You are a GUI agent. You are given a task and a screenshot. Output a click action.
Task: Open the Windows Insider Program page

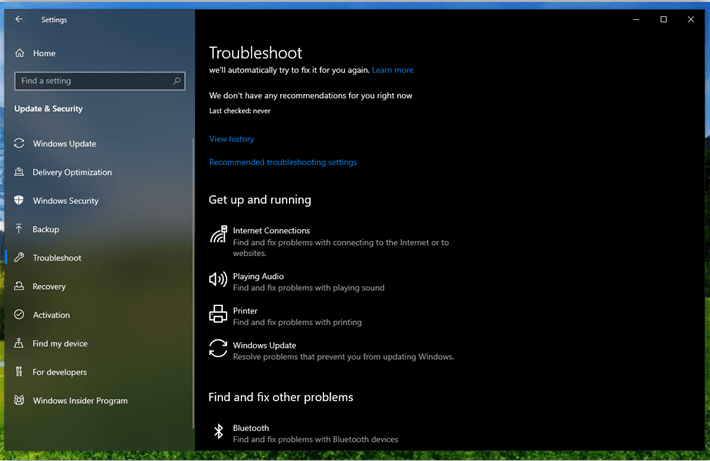pyautogui.click(x=79, y=401)
